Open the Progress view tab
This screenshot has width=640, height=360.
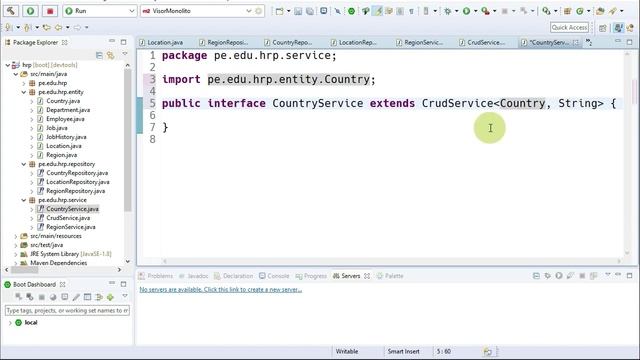click(x=311, y=276)
